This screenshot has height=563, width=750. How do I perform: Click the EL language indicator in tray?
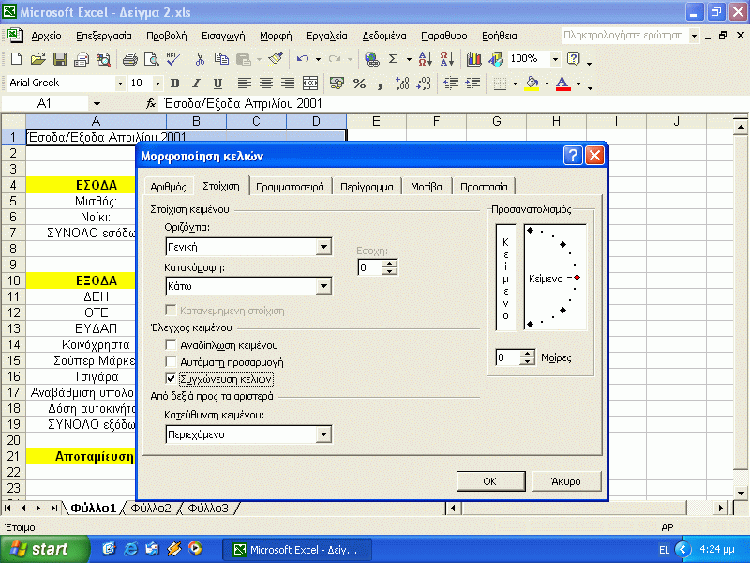pyautogui.click(x=664, y=550)
